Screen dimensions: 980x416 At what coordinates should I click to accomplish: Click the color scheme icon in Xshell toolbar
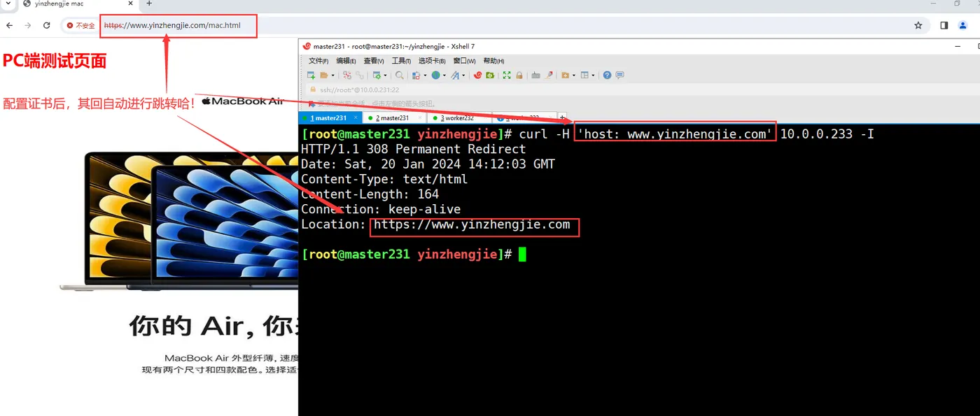pos(416,76)
